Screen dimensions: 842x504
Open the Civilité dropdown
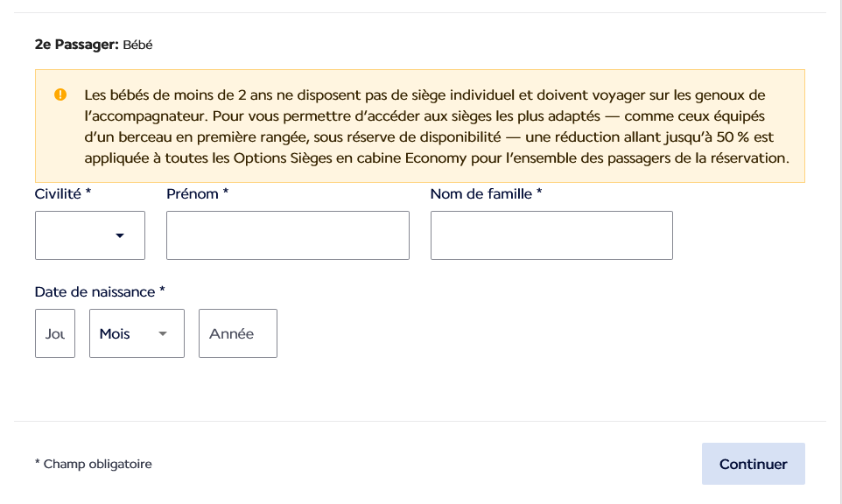click(x=90, y=235)
